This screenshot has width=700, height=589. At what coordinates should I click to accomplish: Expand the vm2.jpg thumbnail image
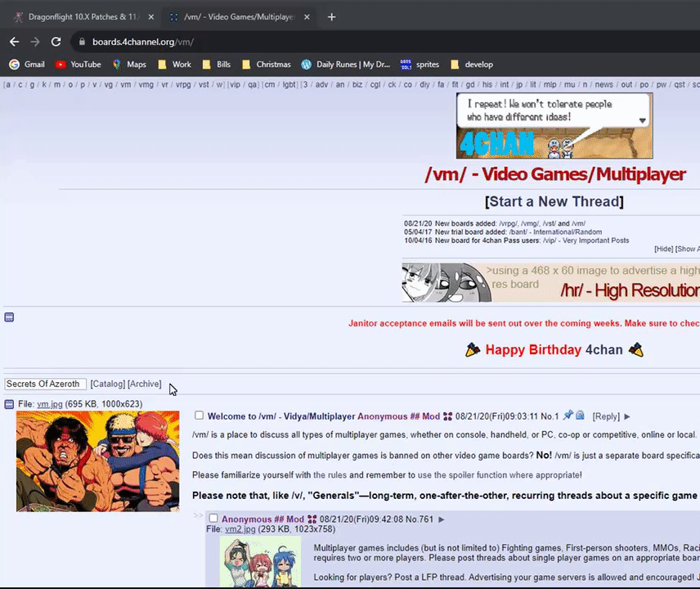pyautogui.click(x=260, y=561)
